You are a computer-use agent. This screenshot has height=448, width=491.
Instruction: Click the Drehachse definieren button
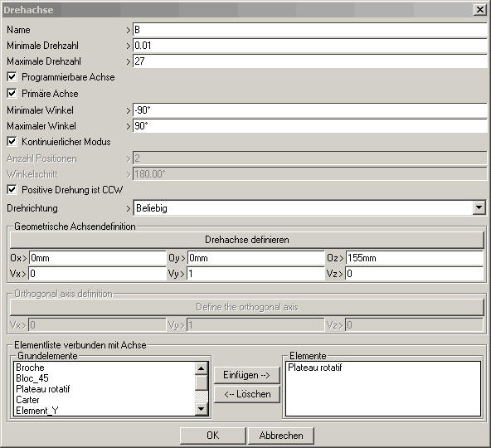247,240
